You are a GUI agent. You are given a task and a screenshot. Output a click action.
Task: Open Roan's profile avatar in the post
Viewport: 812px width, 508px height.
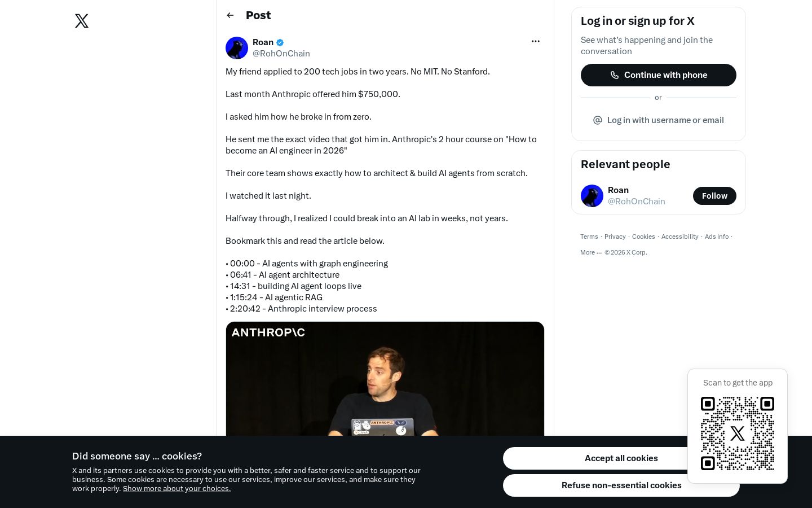tap(237, 48)
